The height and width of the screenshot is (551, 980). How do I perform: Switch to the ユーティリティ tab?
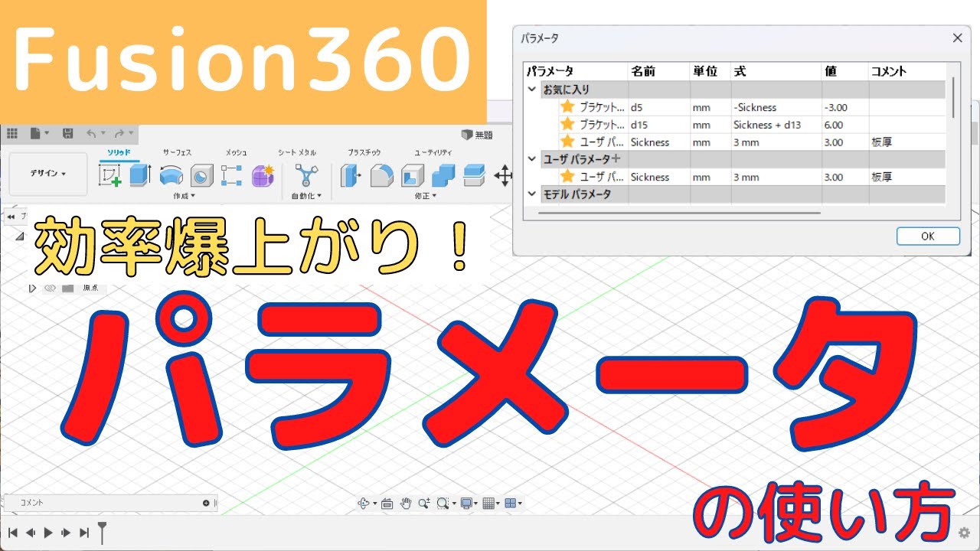coord(433,153)
